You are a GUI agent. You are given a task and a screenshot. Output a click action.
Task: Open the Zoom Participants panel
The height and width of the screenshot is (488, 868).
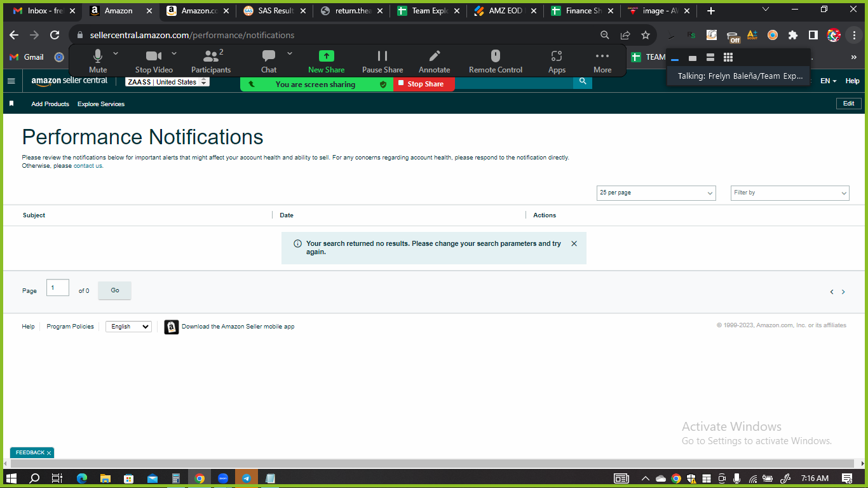[211, 62]
